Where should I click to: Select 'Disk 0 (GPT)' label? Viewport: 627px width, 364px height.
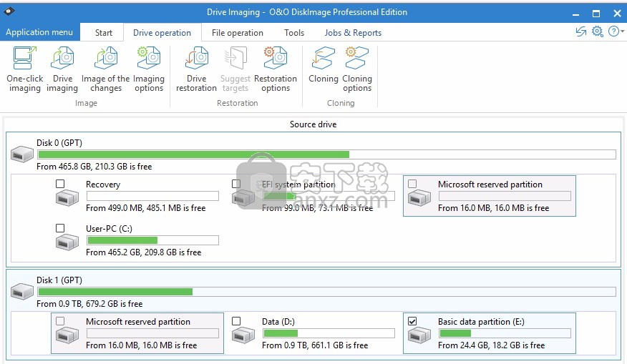point(59,142)
